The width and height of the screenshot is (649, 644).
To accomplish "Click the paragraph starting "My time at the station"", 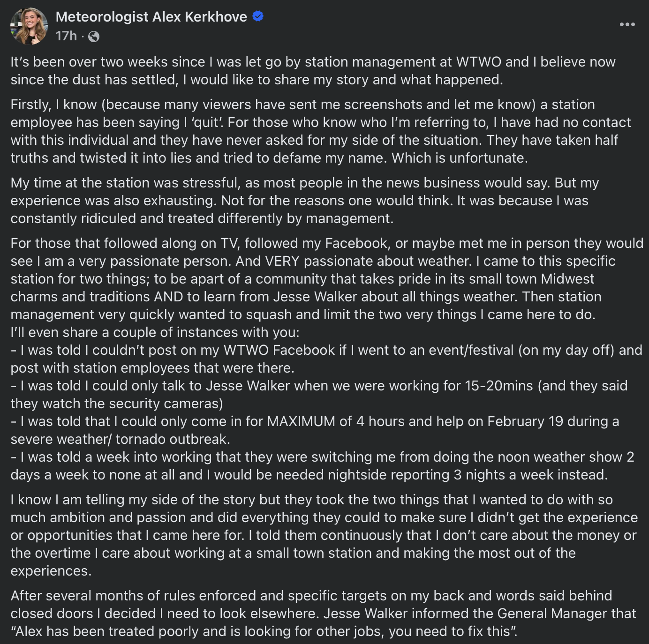I will click(x=305, y=201).
